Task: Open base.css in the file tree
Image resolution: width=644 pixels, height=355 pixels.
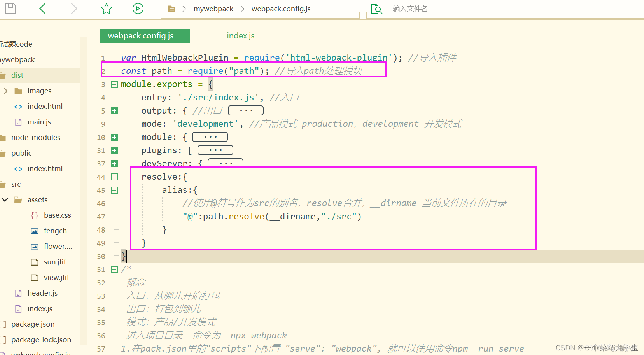Action: coord(58,215)
